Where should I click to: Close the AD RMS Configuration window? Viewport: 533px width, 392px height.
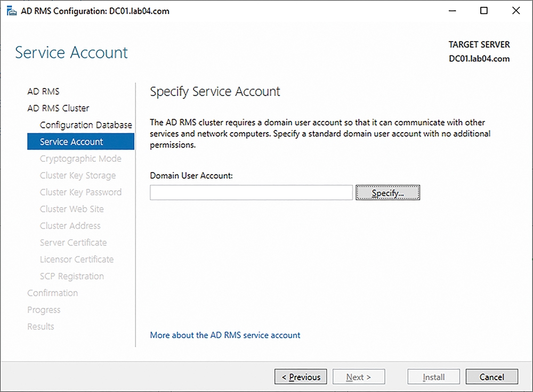[516, 11]
